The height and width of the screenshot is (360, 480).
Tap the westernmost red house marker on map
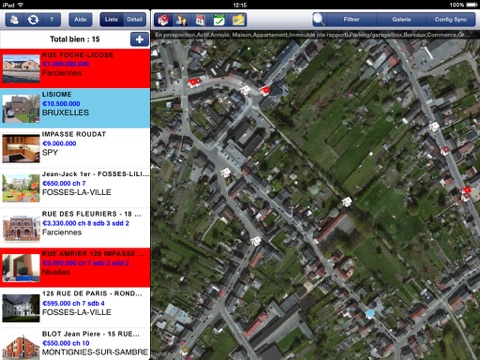(x=194, y=82)
